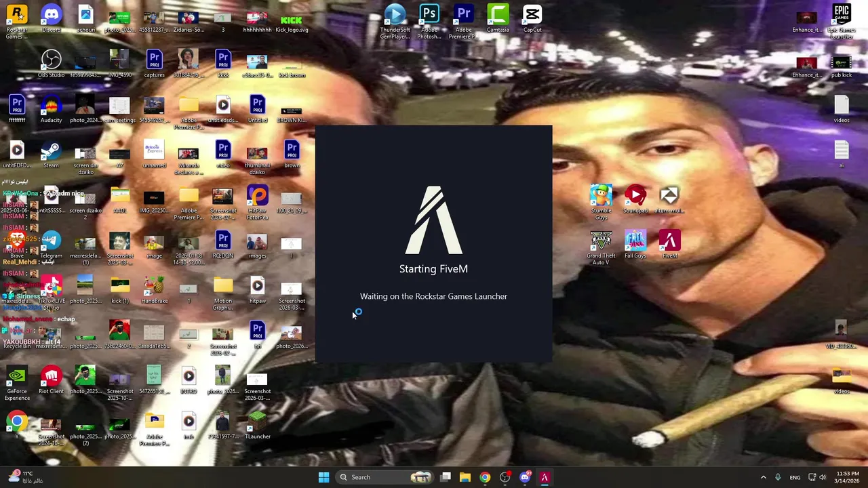This screenshot has height=488, width=868.
Task: Open the kick (1) folder
Action: [120, 290]
